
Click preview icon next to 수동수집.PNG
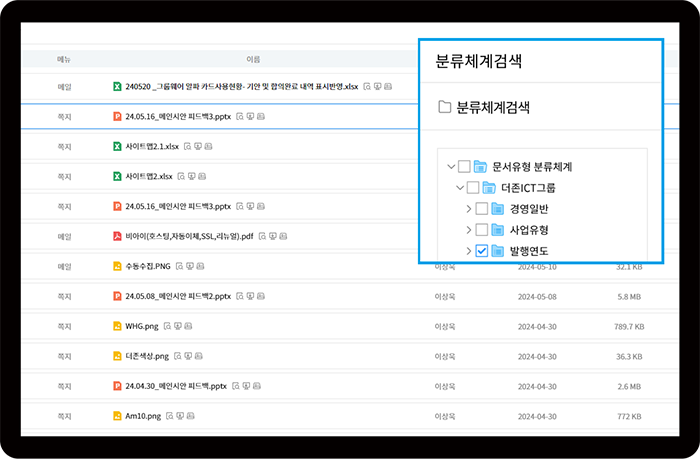click(179, 266)
